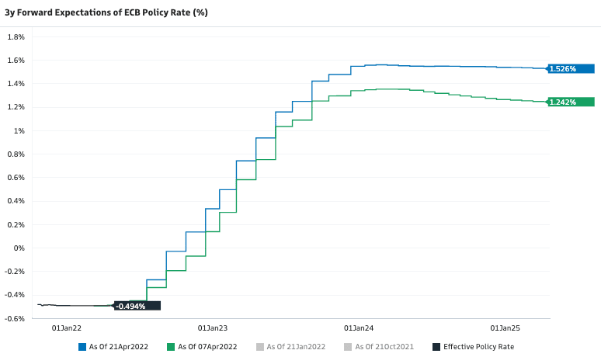Image resolution: width=601 pixels, height=364 pixels.
Task: Click the blue 21Apr2022 legend color square
Action: (x=82, y=347)
